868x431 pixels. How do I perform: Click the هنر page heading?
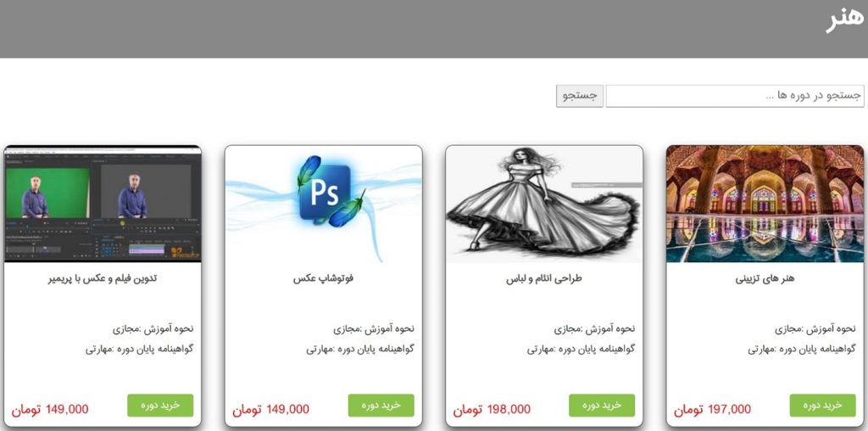[x=845, y=20]
